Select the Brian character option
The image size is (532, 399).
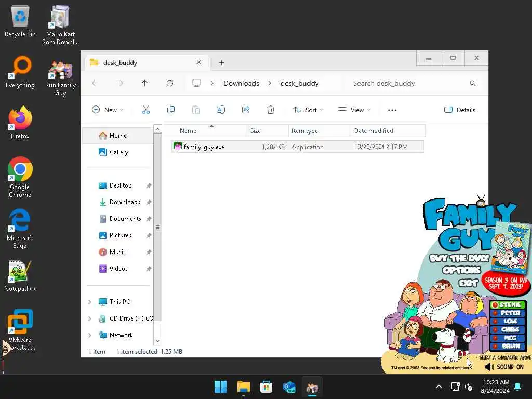508,346
